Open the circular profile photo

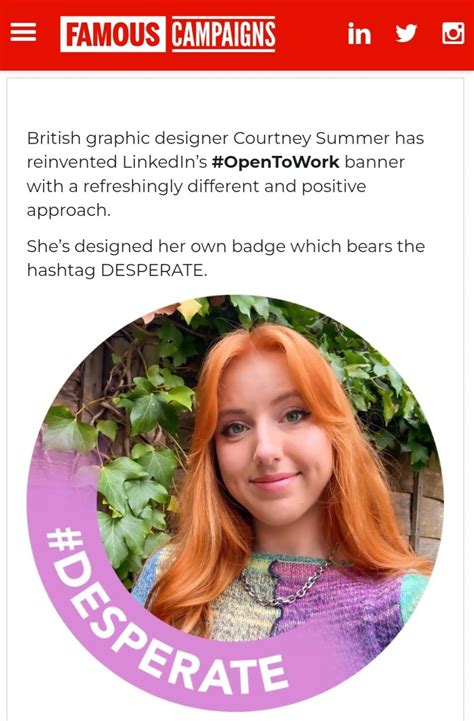(235, 503)
